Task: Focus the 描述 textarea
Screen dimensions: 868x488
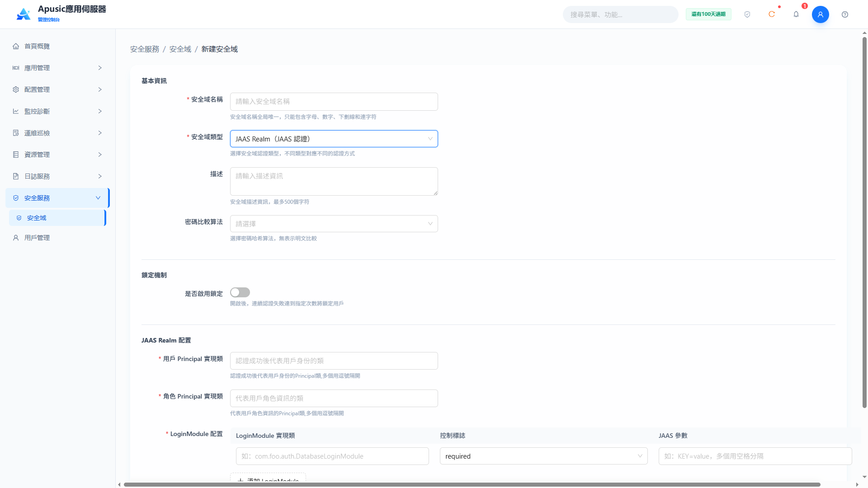Action: (x=334, y=181)
